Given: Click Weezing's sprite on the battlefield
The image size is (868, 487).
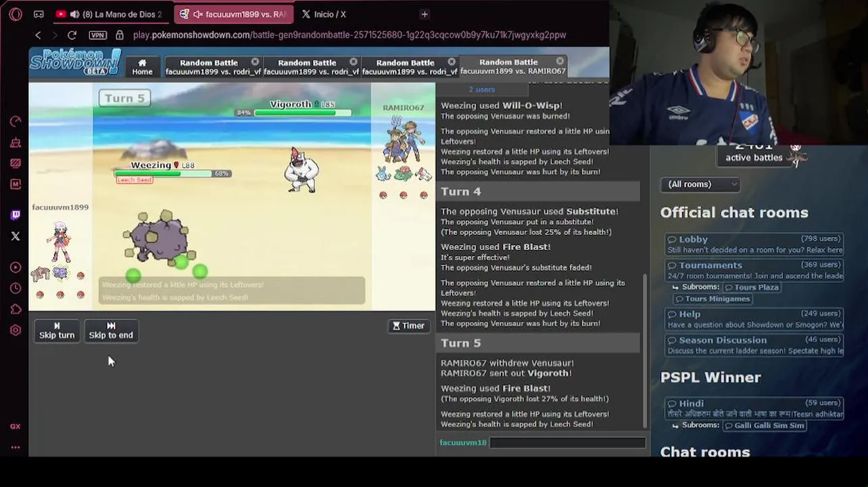Looking at the screenshot, I should [x=160, y=238].
